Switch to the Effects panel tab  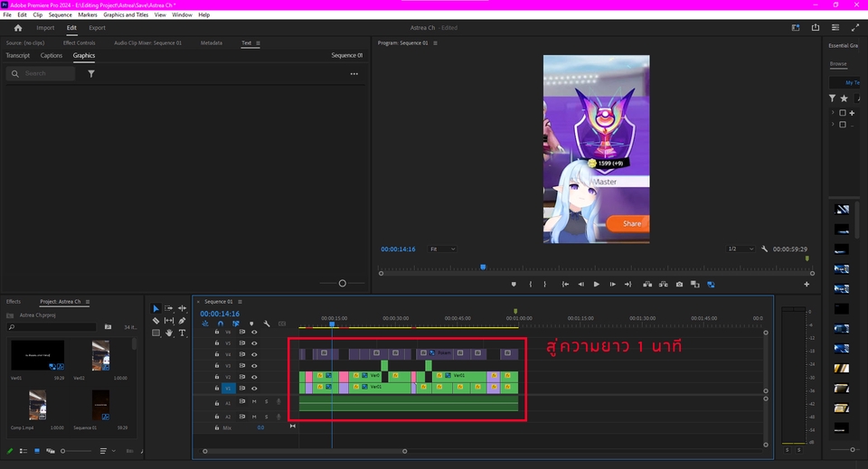pos(14,302)
